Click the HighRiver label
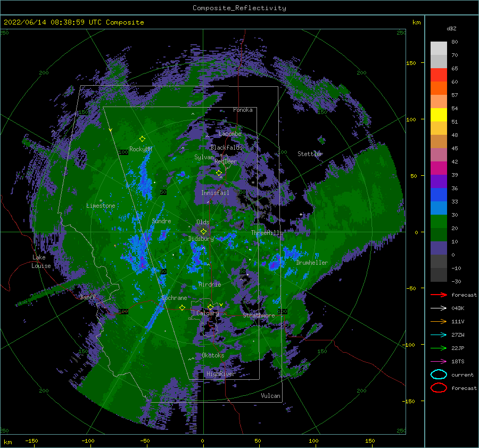The width and height of the screenshot is (479, 448). coord(220,374)
